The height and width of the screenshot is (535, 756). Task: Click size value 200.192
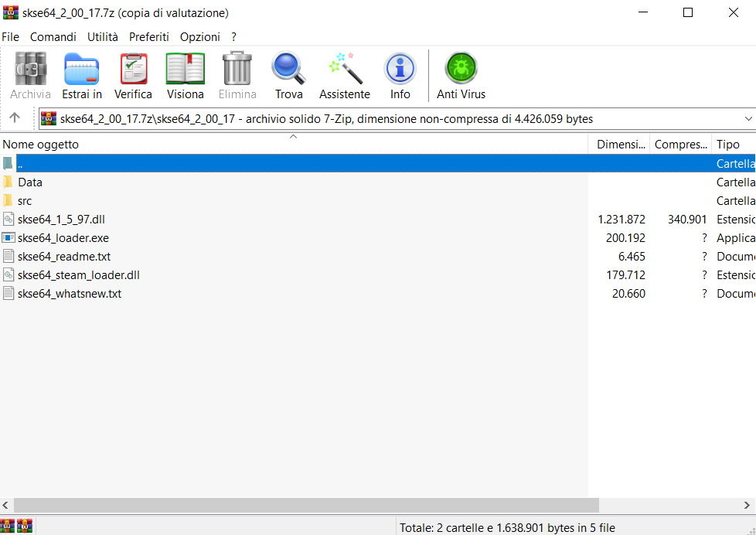click(625, 238)
